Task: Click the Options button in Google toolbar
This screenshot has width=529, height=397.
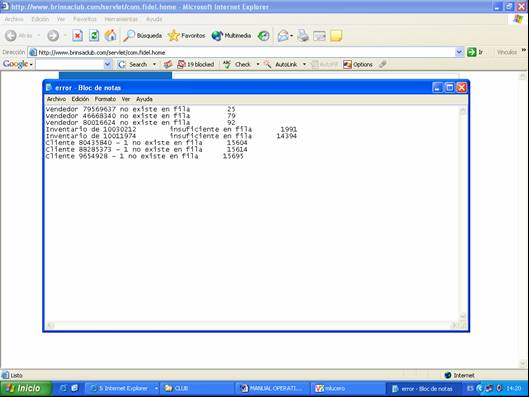Action: point(358,64)
